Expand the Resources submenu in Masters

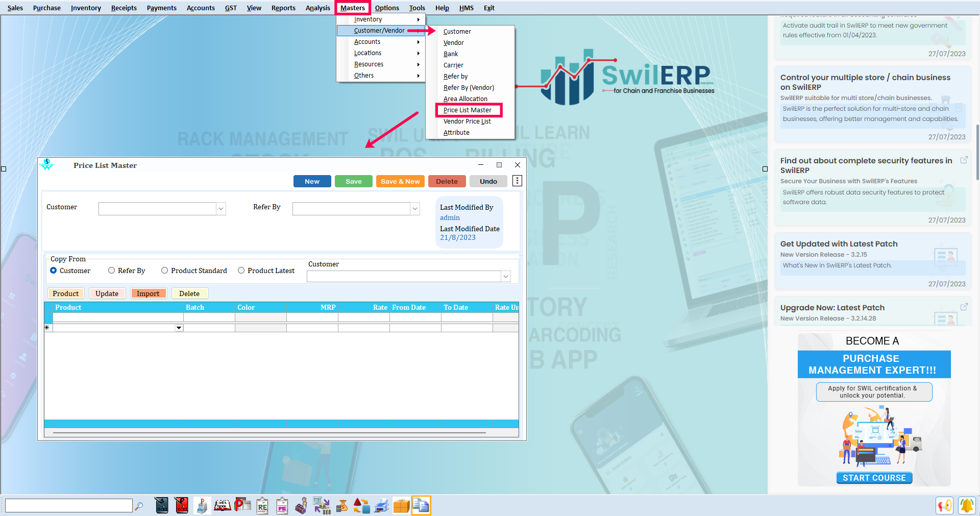(x=381, y=64)
